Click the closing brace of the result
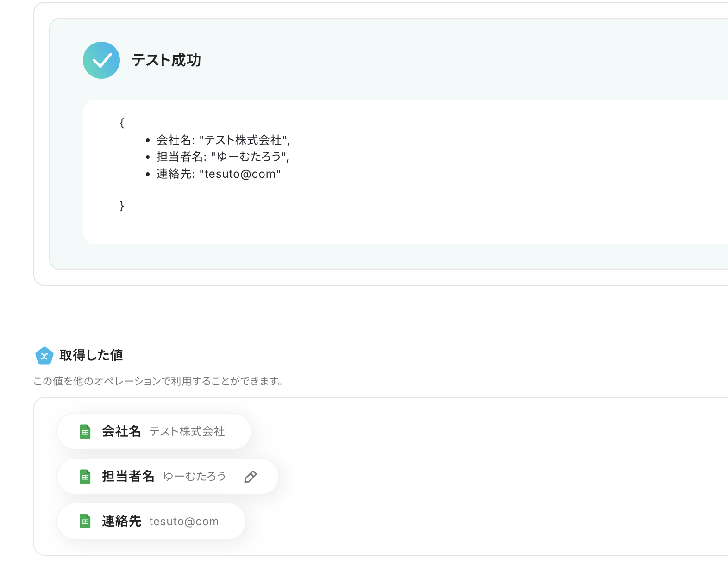Viewport: 728px width, 566px height. [x=122, y=206]
